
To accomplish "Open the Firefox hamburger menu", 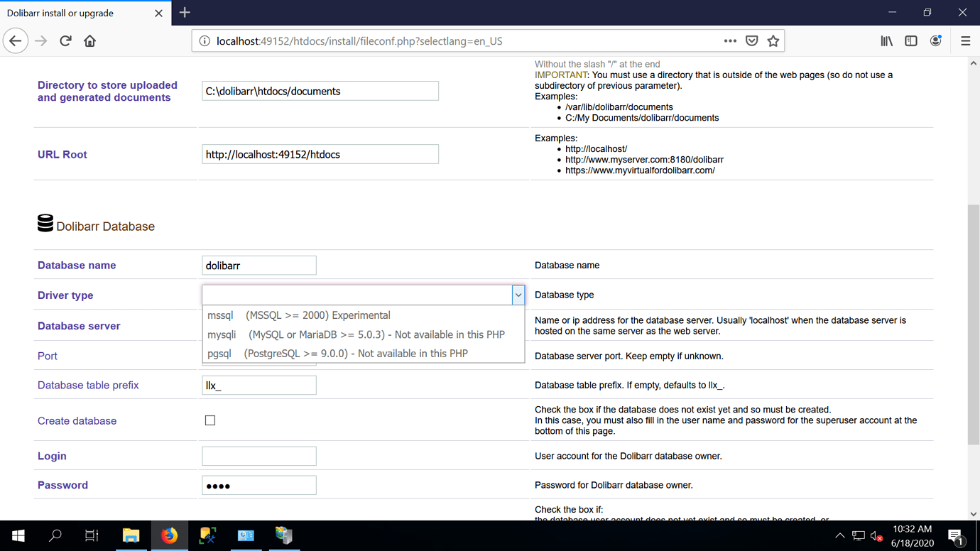I will tap(966, 40).
